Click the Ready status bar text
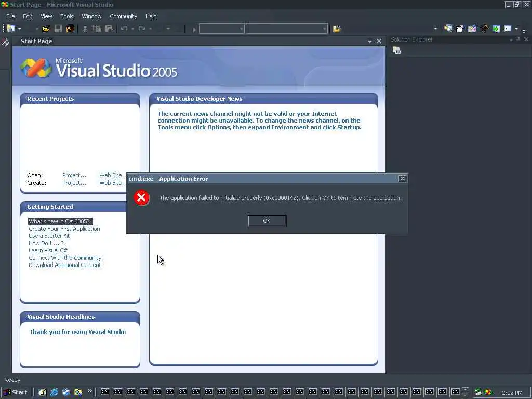Viewport: 532px width, 399px height. 12,380
